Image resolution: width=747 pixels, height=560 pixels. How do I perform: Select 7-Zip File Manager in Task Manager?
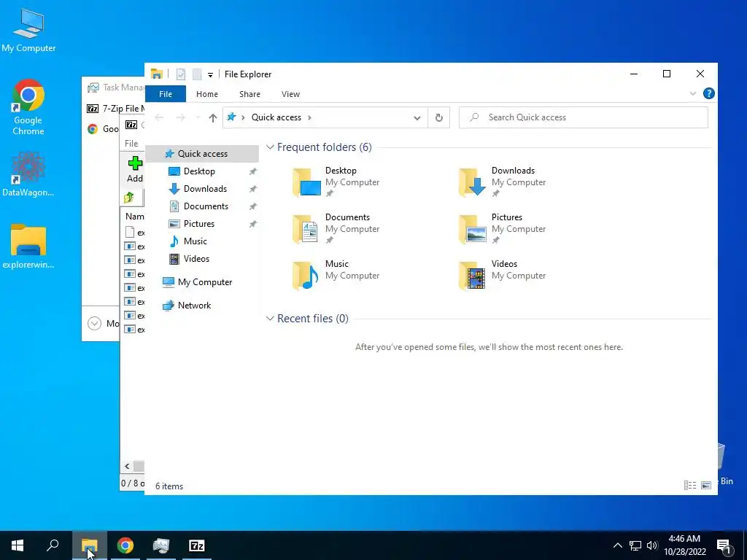click(x=115, y=109)
